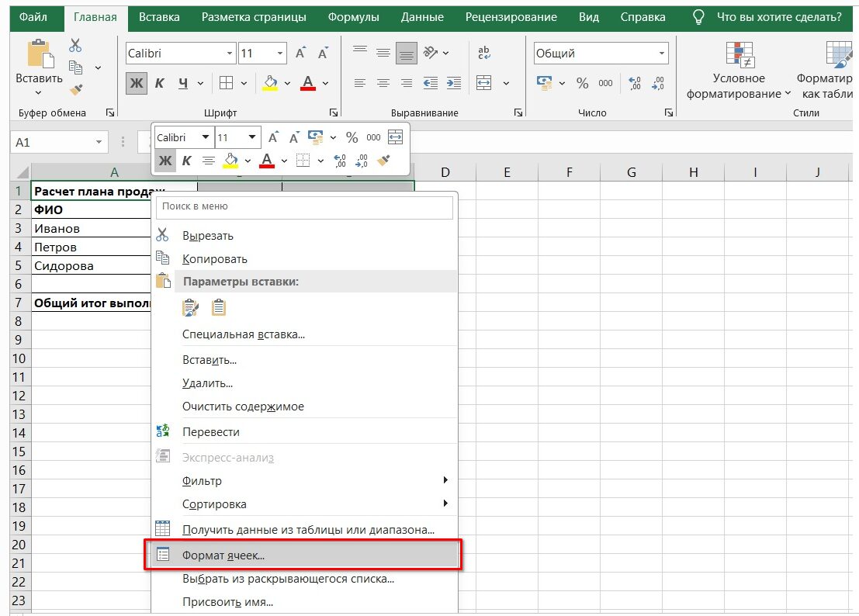This screenshot has height=616, width=859.
Task: Expand the Фильтр submenu arrow
Action: [446, 481]
